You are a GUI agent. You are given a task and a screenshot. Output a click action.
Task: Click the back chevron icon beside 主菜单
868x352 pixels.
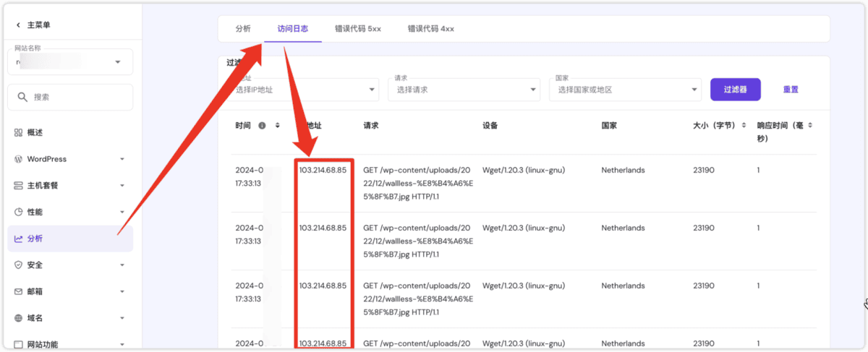pyautogui.click(x=19, y=25)
